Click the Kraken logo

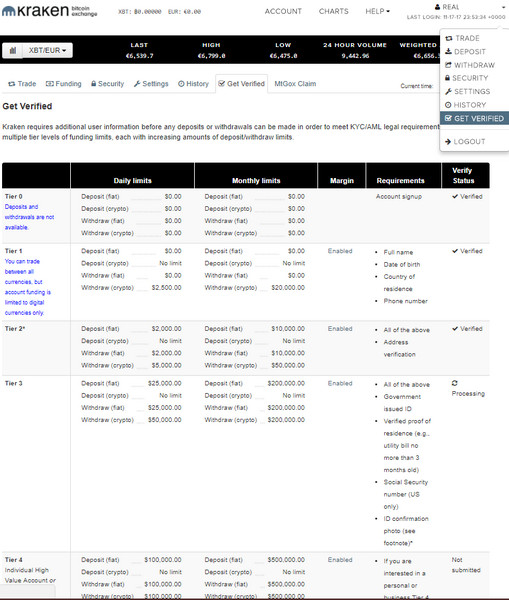click(x=49, y=11)
